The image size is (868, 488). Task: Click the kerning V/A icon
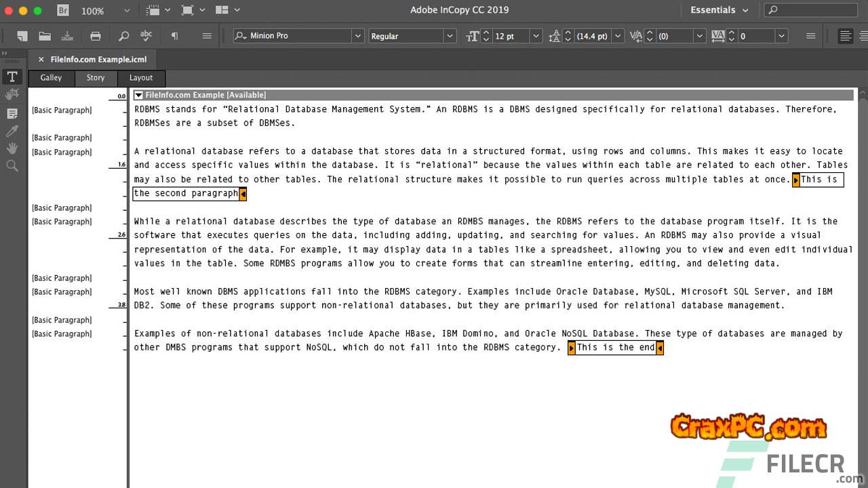[636, 36]
